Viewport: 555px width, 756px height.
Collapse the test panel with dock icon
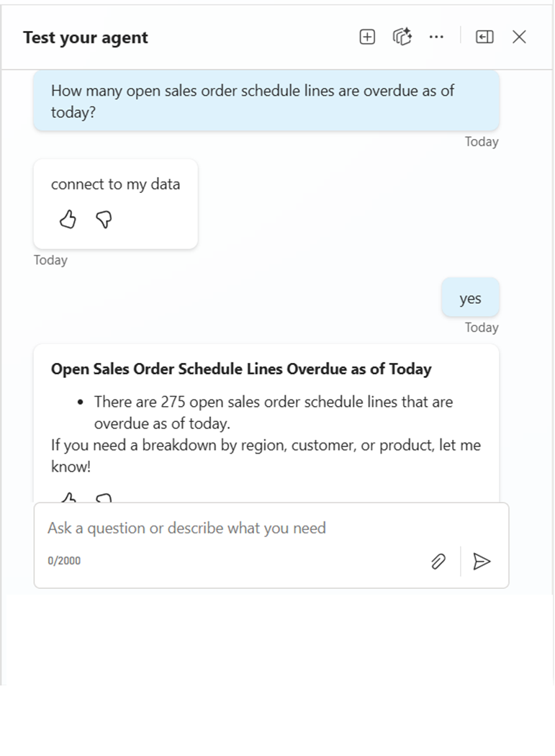tap(484, 37)
